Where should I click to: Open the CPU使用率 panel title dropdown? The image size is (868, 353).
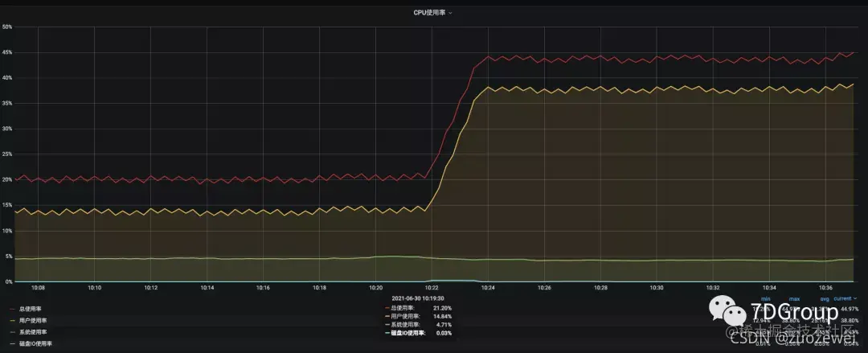click(x=432, y=12)
